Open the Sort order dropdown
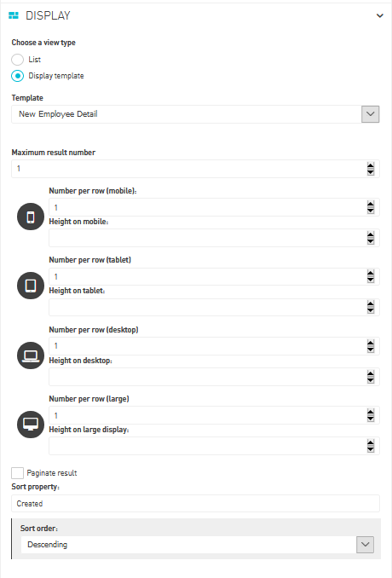Viewport: 392px width, 578px height. click(365, 545)
